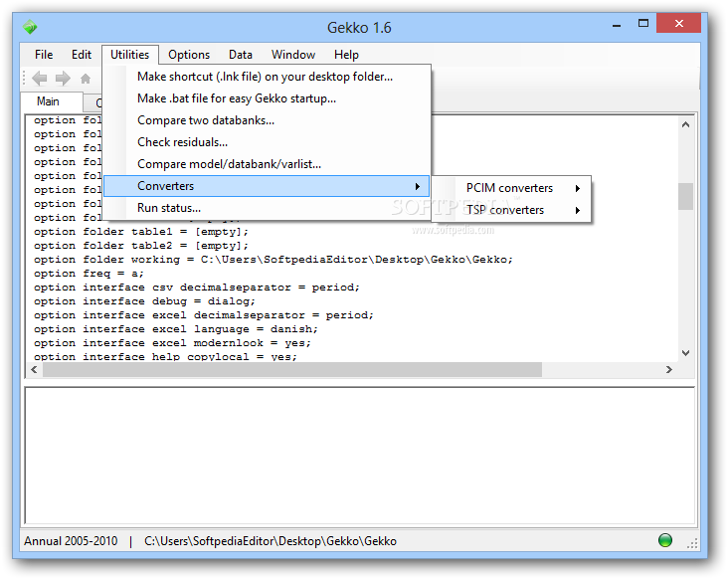Choose Make .bat file for easy Gekko startup

(267, 98)
